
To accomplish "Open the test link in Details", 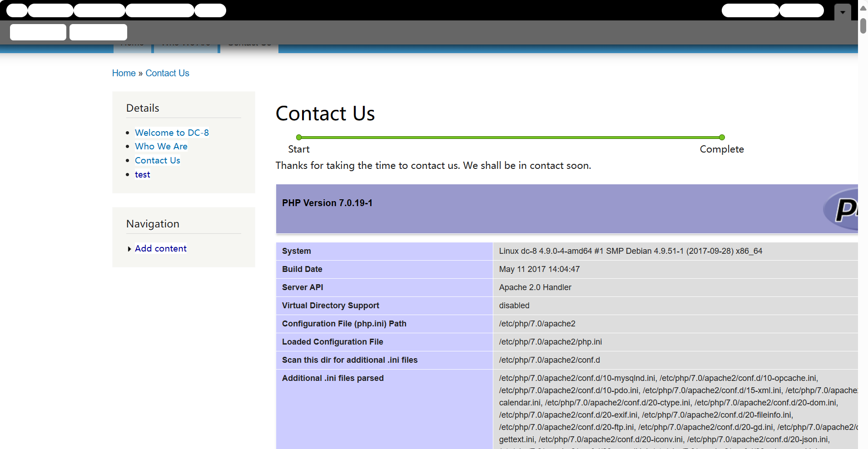I will (142, 174).
